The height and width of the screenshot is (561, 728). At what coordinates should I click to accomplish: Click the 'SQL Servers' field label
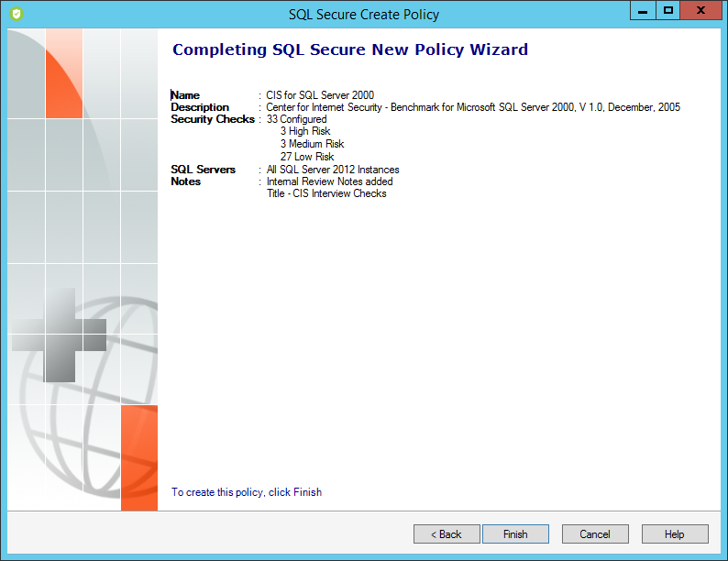pyautogui.click(x=203, y=170)
